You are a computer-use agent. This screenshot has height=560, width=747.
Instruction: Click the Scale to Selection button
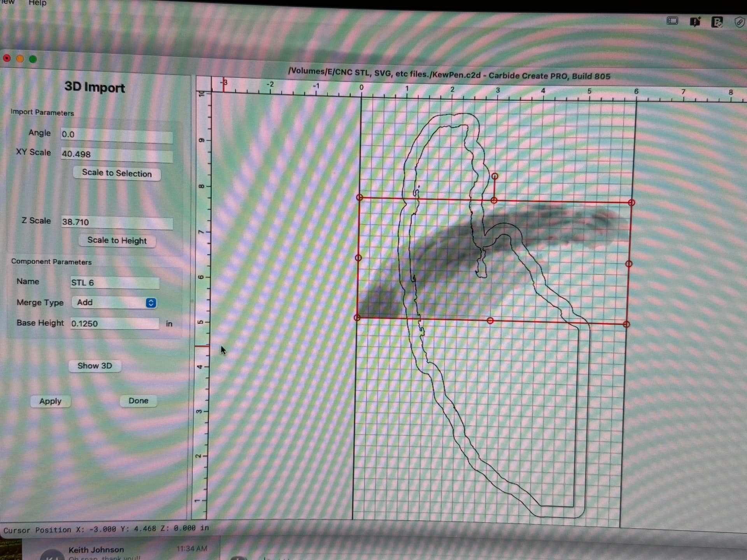point(117,173)
